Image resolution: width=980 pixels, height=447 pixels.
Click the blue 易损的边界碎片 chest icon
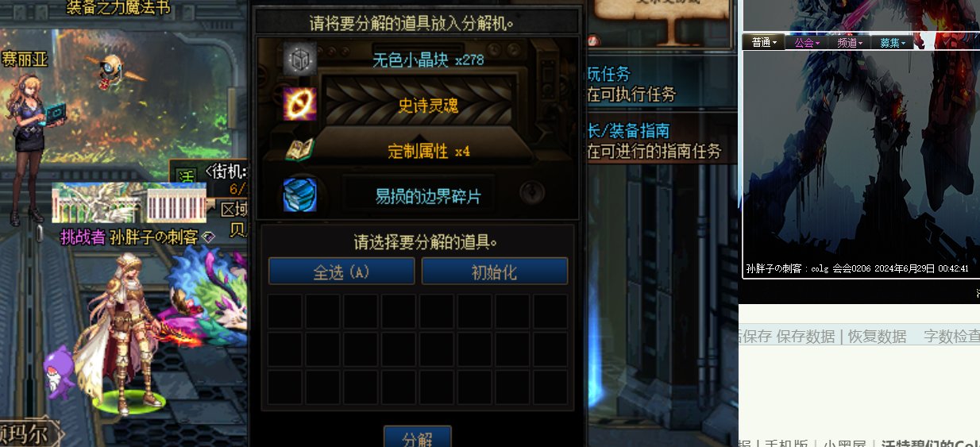pyautogui.click(x=300, y=195)
